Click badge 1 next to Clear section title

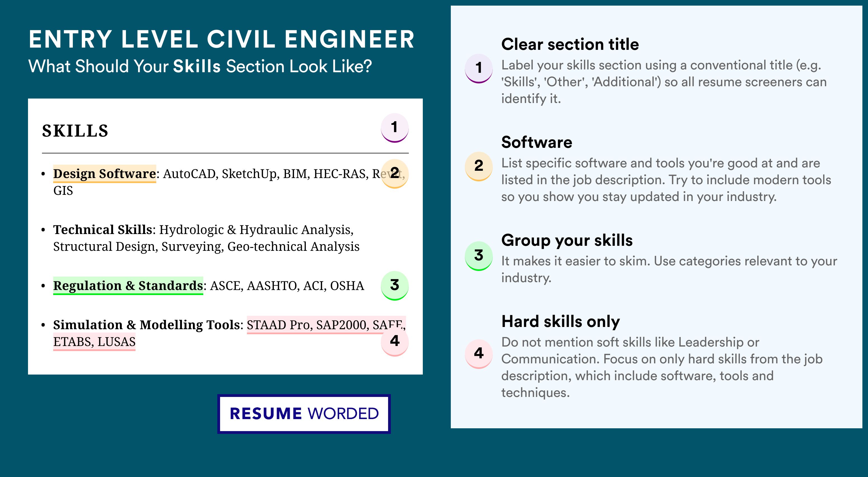click(x=479, y=68)
